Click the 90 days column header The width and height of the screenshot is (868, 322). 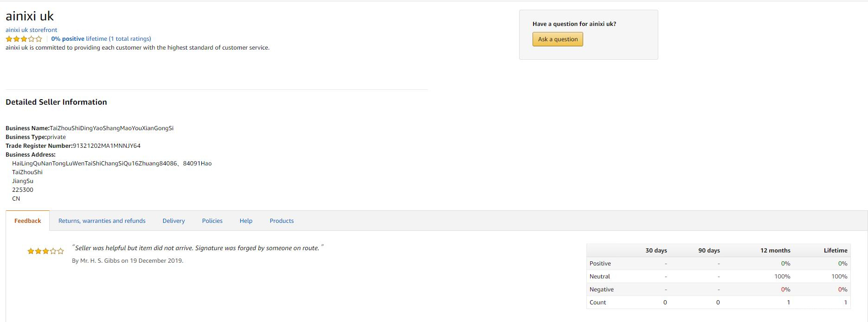(x=709, y=251)
